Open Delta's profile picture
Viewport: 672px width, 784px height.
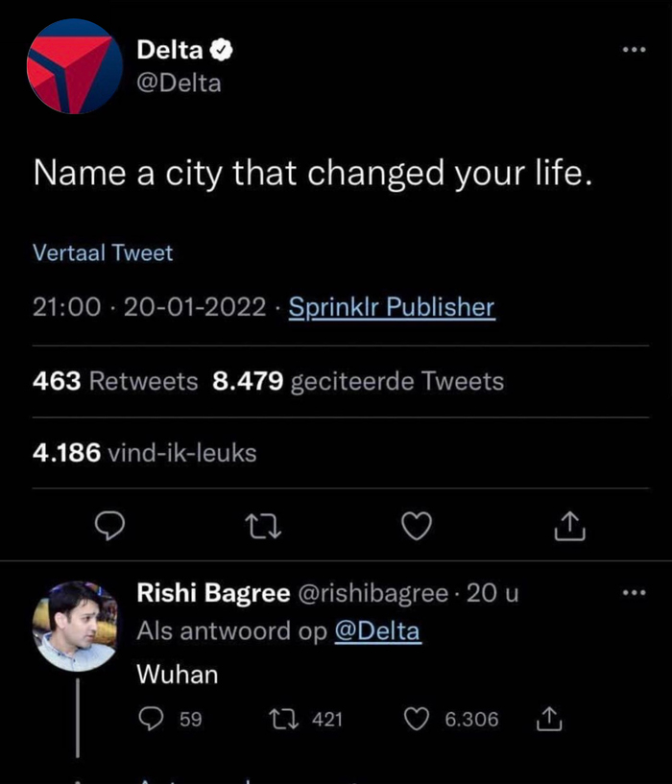point(75,65)
